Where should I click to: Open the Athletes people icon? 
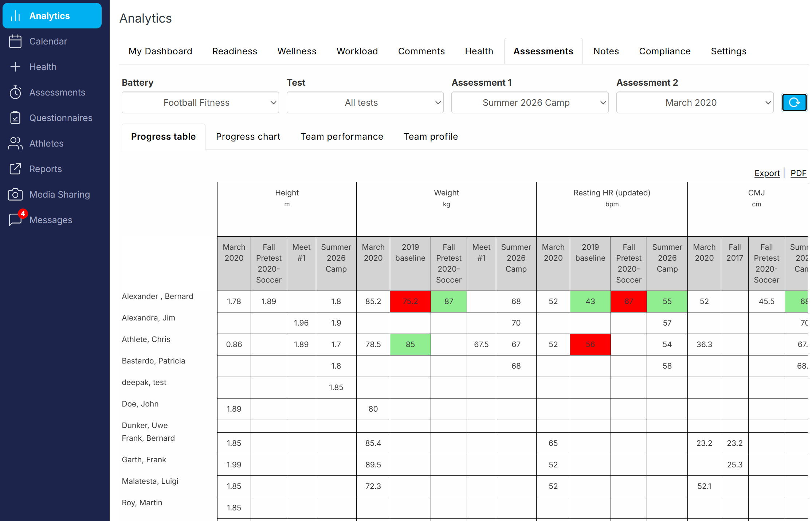click(15, 143)
